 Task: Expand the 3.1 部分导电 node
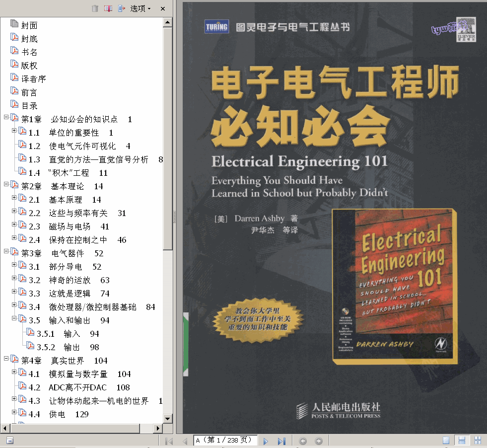(14, 265)
